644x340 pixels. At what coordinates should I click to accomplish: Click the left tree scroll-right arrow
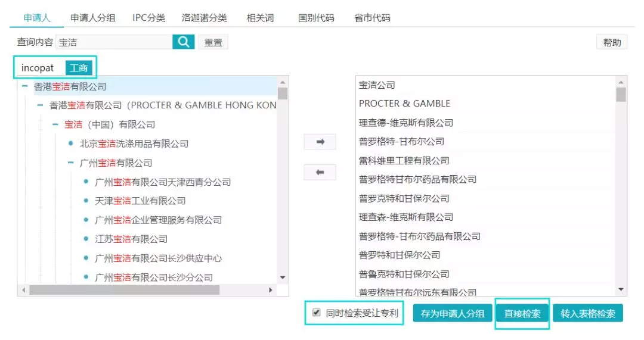click(x=270, y=290)
